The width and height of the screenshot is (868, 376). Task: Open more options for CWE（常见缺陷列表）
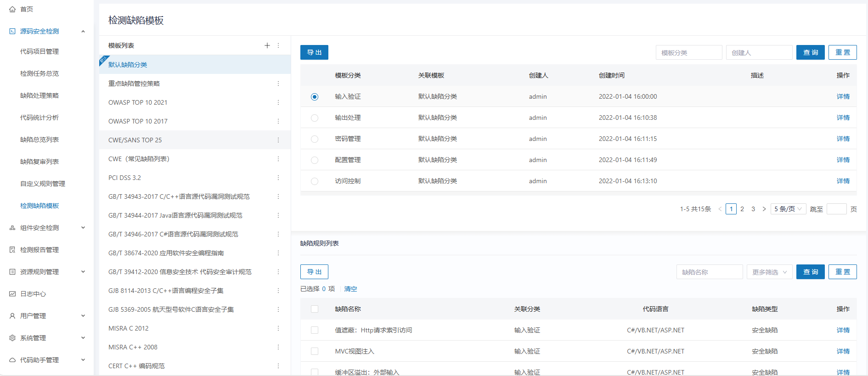[278, 159]
